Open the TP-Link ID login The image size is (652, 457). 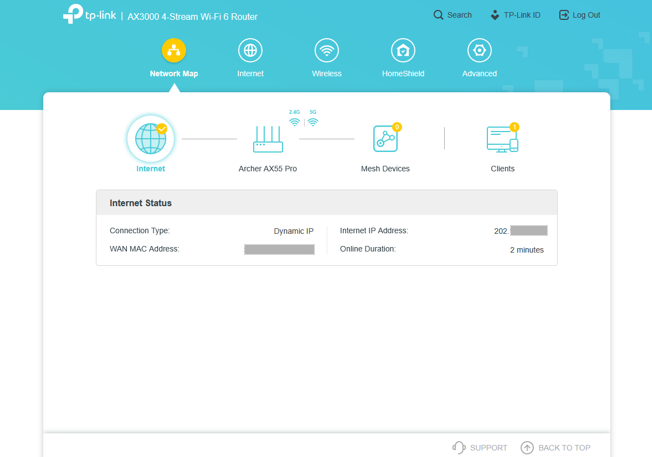[515, 15]
